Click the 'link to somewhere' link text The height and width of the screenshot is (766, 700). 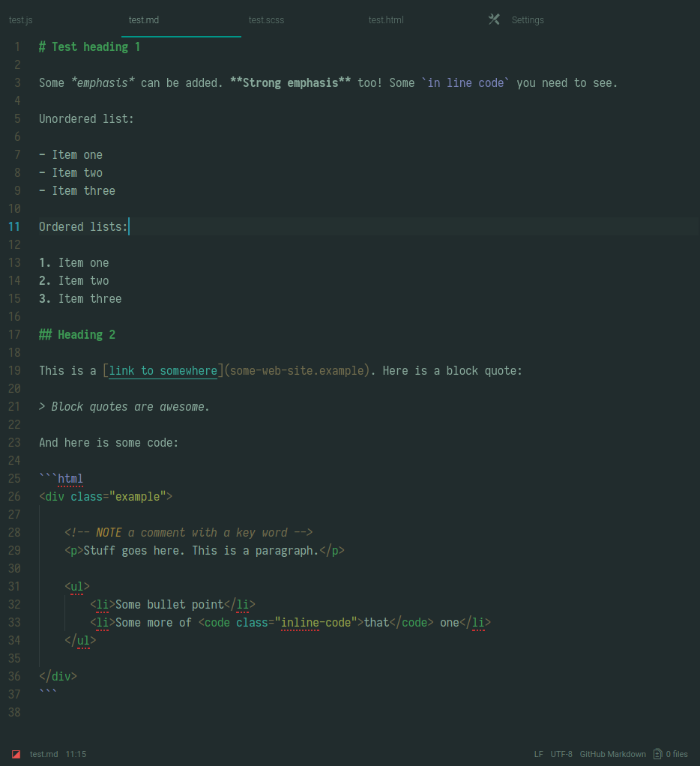coord(163,371)
